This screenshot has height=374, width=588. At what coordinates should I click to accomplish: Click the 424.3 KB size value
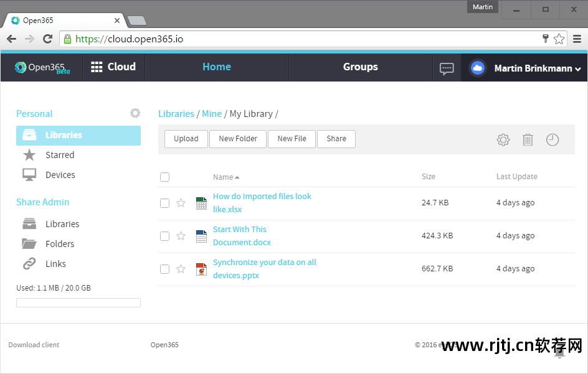437,236
